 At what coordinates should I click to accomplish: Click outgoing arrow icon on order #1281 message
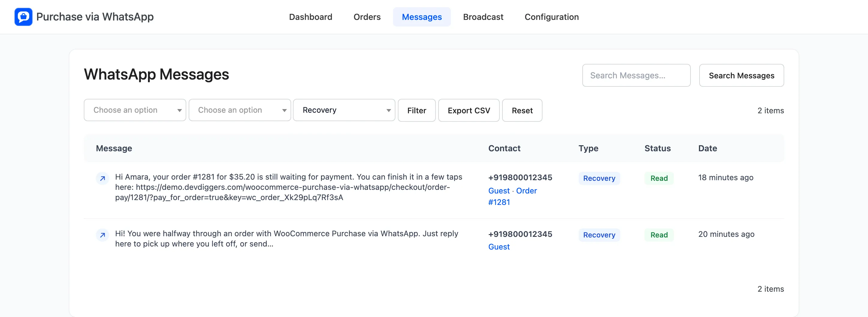pyautogui.click(x=102, y=179)
